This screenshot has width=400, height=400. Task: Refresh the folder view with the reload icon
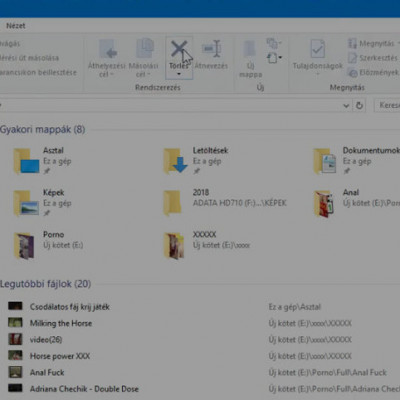click(359, 105)
